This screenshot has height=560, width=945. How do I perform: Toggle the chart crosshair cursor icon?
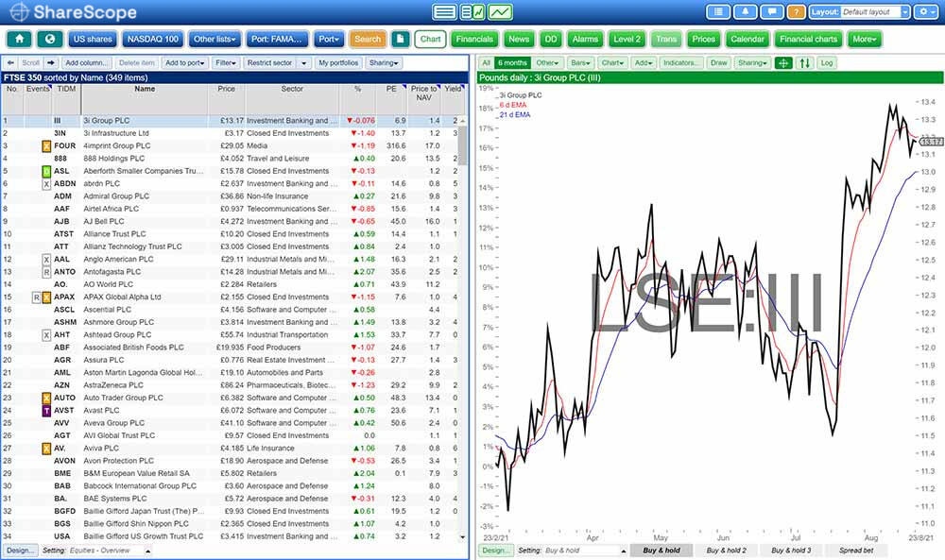tap(782, 63)
